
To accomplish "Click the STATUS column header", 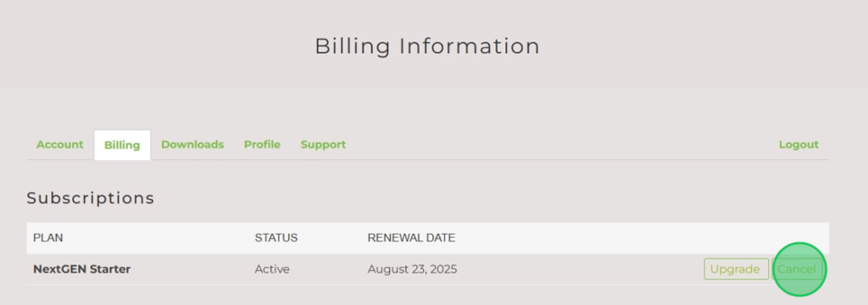I will (x=275, y=238).
